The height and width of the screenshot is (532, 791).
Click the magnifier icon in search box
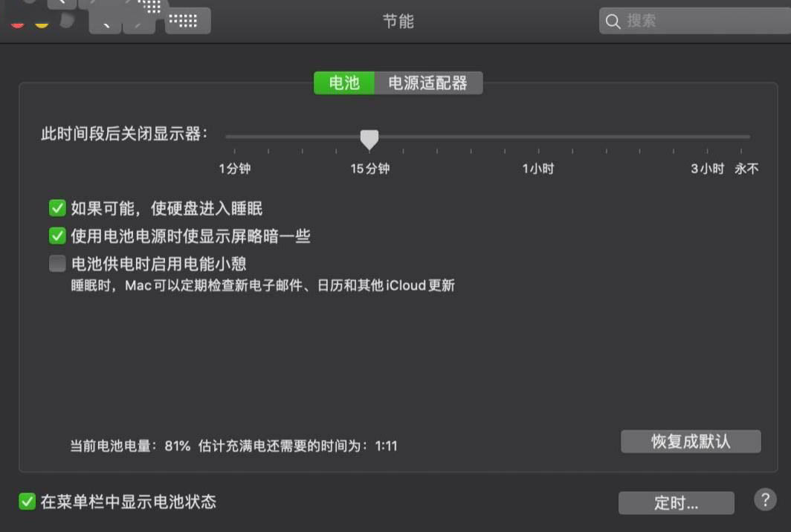point(613,22)
